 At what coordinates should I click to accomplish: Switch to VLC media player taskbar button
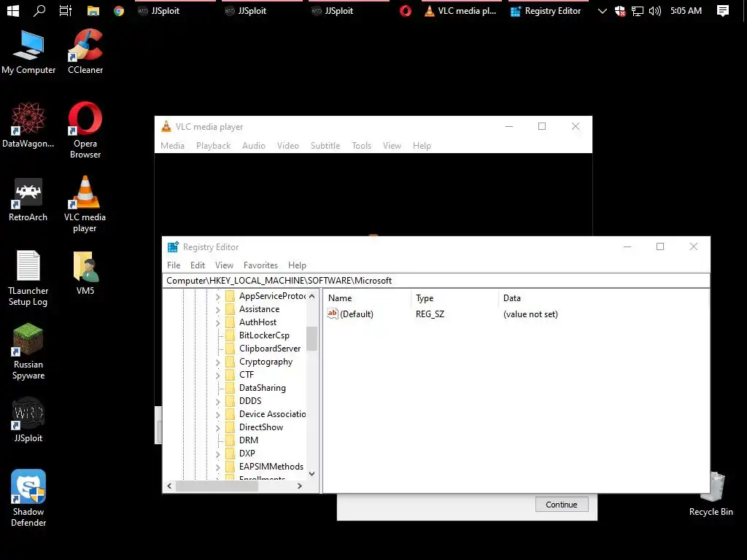pyautogui.click(x=461, y=11)
